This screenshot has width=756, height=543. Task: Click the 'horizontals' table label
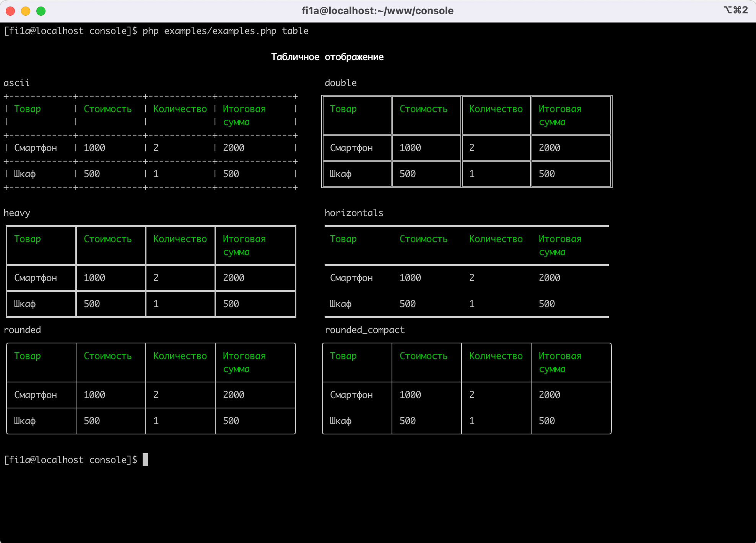coord(354,213)
